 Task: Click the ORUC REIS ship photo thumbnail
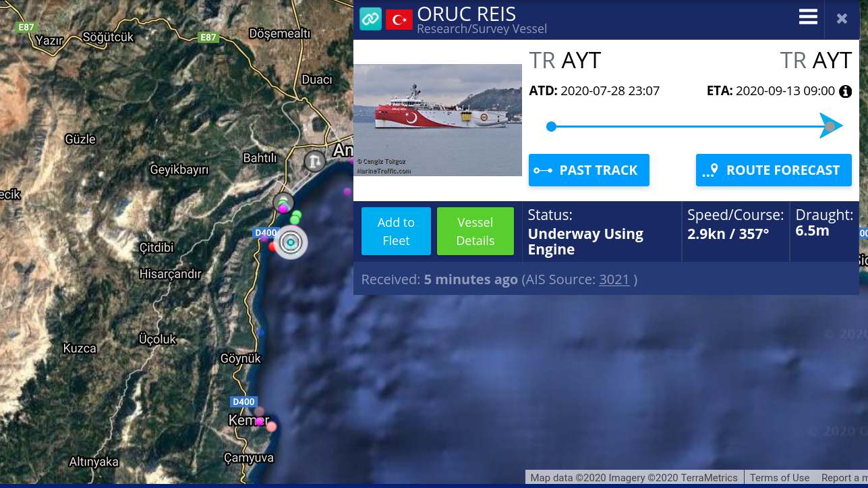point(438,120)
